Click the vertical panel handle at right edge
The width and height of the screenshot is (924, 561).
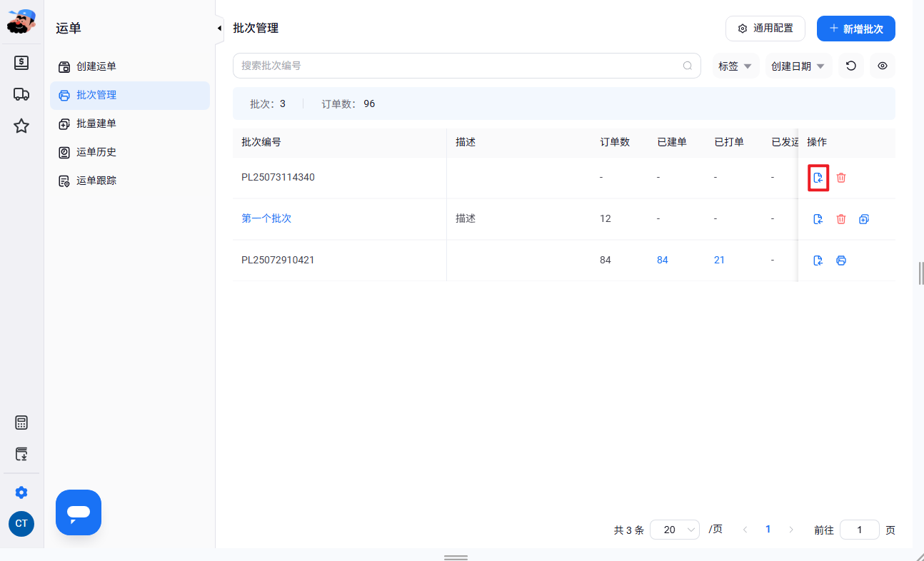(x=921, y=273)
